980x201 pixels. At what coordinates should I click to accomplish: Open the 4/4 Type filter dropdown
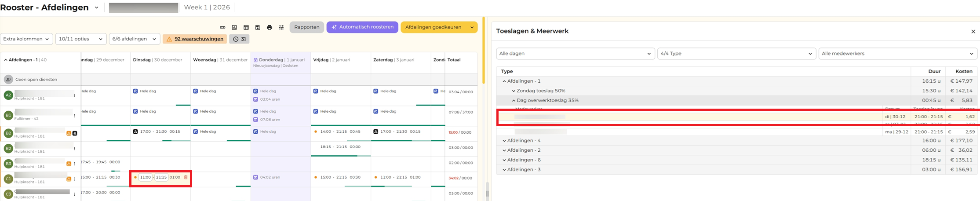tap(736, 54)
